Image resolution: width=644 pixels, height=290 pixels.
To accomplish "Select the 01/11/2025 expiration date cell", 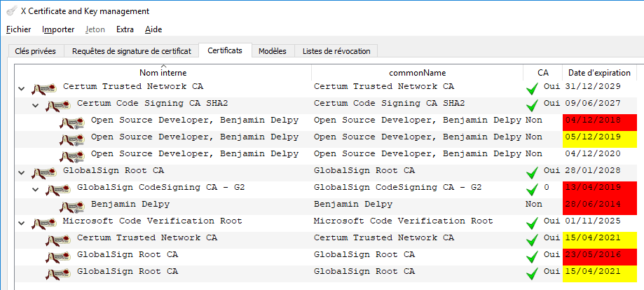I will 599,223.
